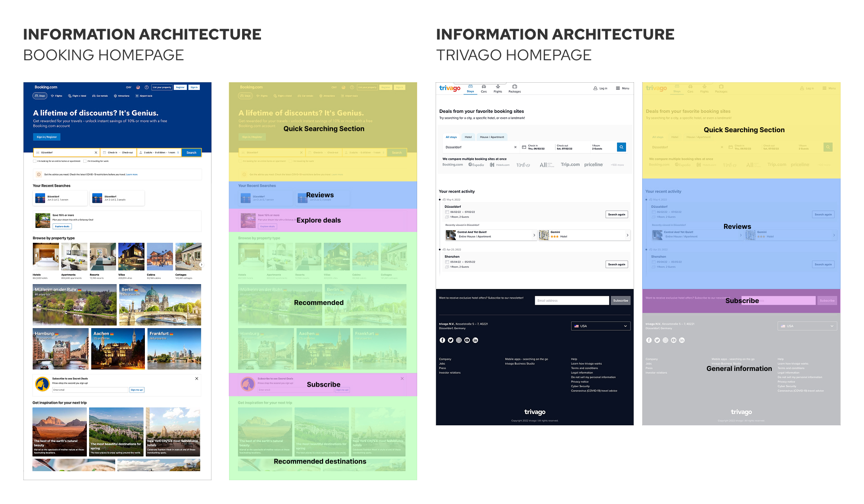
Task: Open USA country dropdown in dark footer
Action: click(x=600, y=326)
